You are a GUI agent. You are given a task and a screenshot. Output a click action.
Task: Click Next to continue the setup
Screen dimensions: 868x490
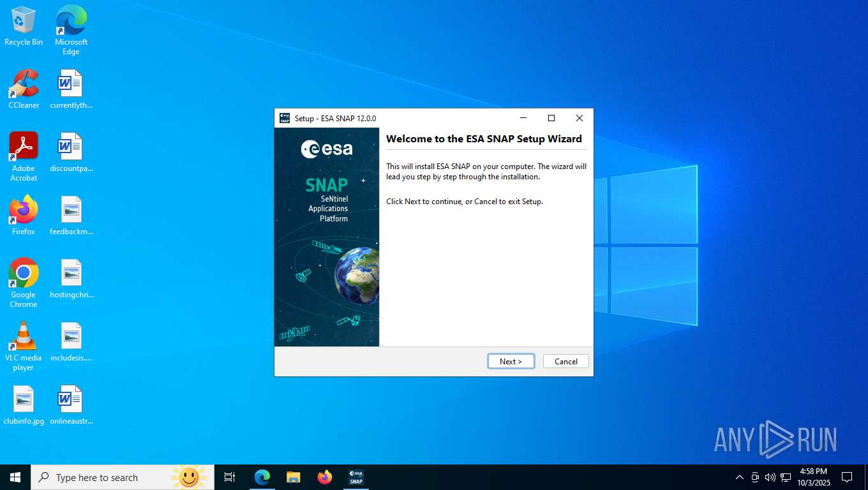[511, 361]
